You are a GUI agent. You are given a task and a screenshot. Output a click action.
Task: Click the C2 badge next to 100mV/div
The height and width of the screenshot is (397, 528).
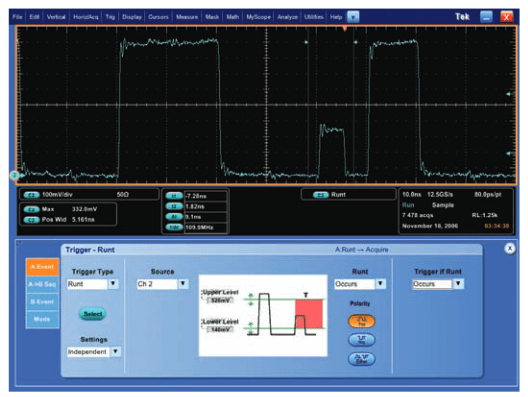pyautogui.click(x=32, y=195)
